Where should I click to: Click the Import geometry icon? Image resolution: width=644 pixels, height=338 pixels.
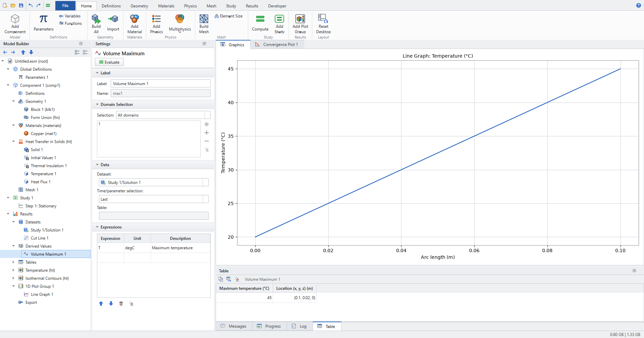click(113, 19)
